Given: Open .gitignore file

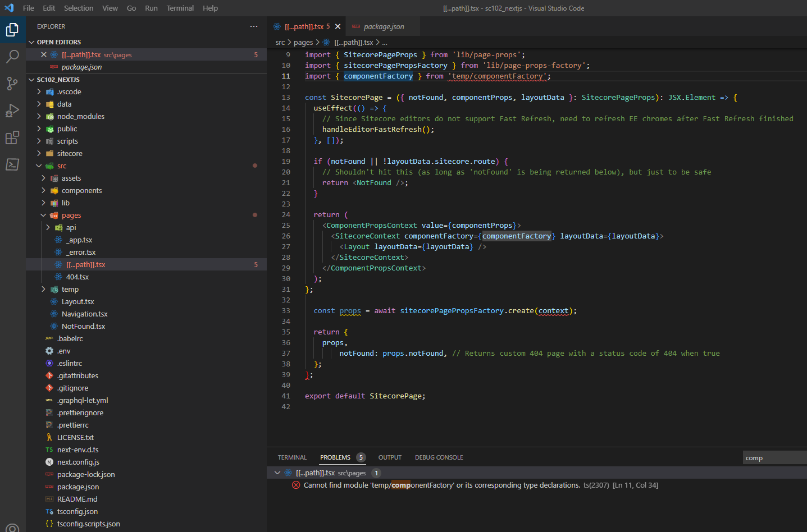Looking at the screenshot, I should (146, 388).
